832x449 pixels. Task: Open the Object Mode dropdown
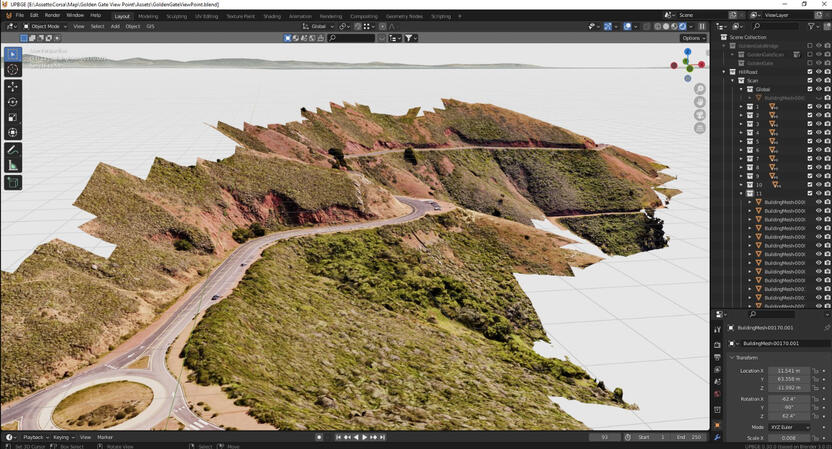coord(45,26)
